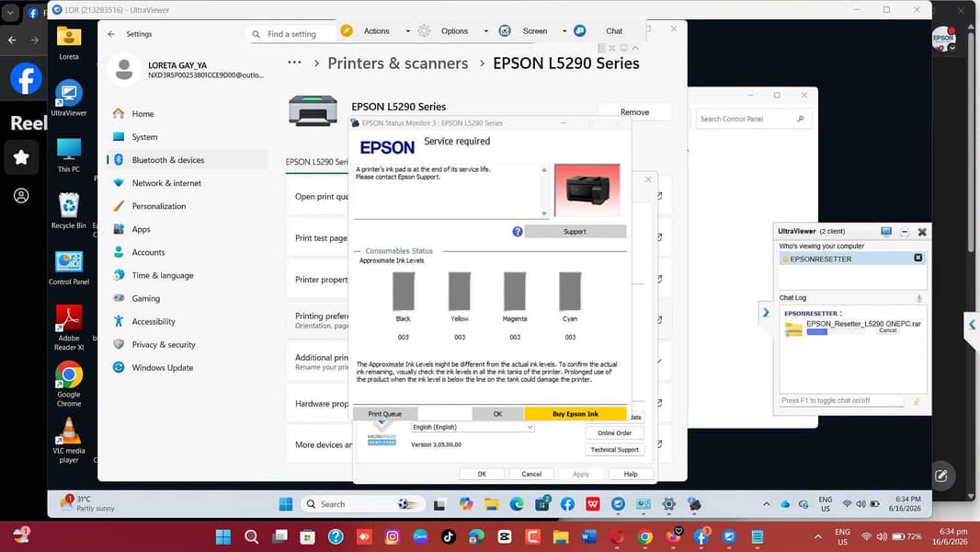Viewport: 980px width, 552px height.
Task: Open the Chat button in UltraViewer toolbar
Action: tap(614, 30)
